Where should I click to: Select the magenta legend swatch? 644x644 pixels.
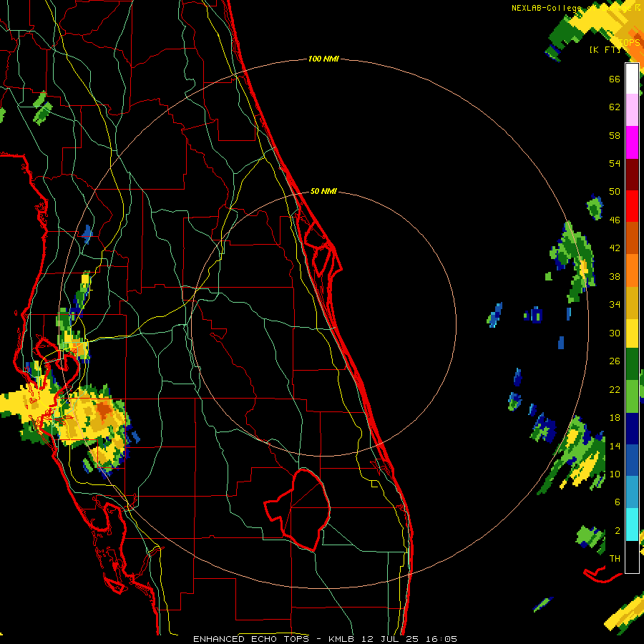coord(632,142)
